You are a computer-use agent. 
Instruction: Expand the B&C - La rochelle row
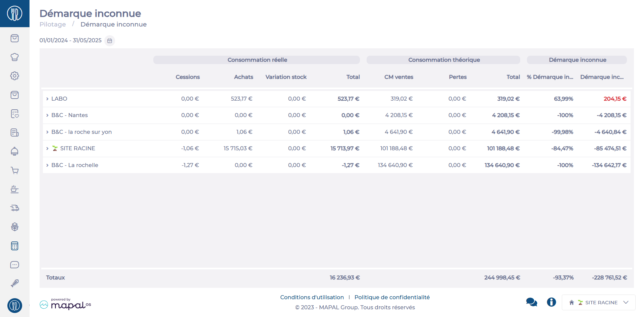(47, 165)
